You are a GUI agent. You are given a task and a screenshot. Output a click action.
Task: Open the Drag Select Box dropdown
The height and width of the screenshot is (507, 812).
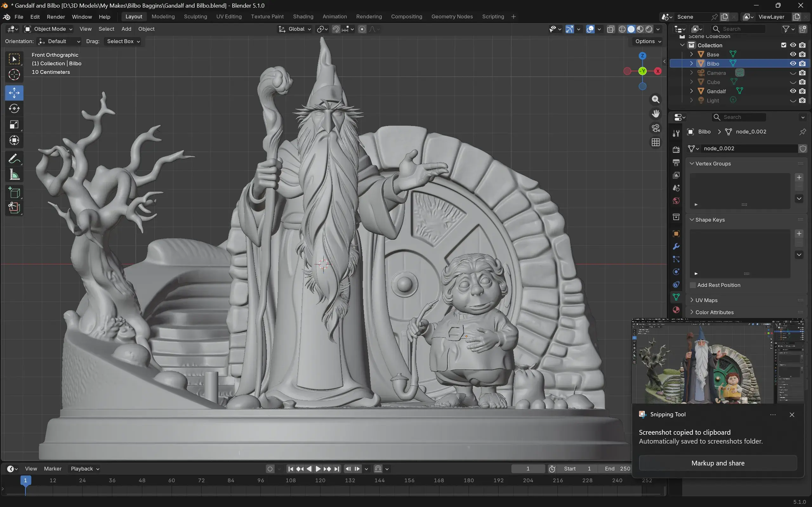[x=123, y=41]
